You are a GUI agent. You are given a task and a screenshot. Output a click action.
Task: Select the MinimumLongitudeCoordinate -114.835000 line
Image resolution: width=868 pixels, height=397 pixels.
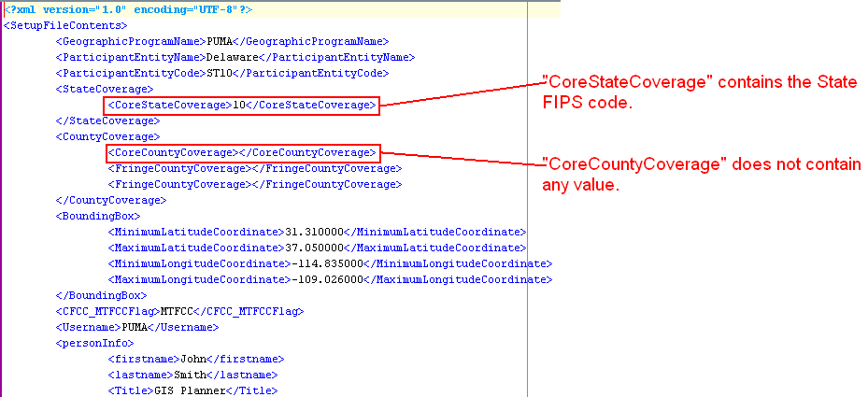[330, 263]
